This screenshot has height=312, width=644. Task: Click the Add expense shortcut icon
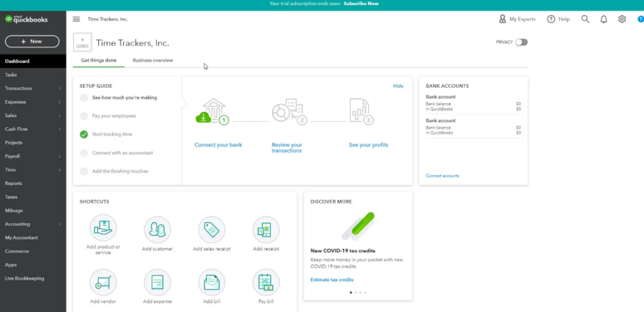[x=157, y=282]
